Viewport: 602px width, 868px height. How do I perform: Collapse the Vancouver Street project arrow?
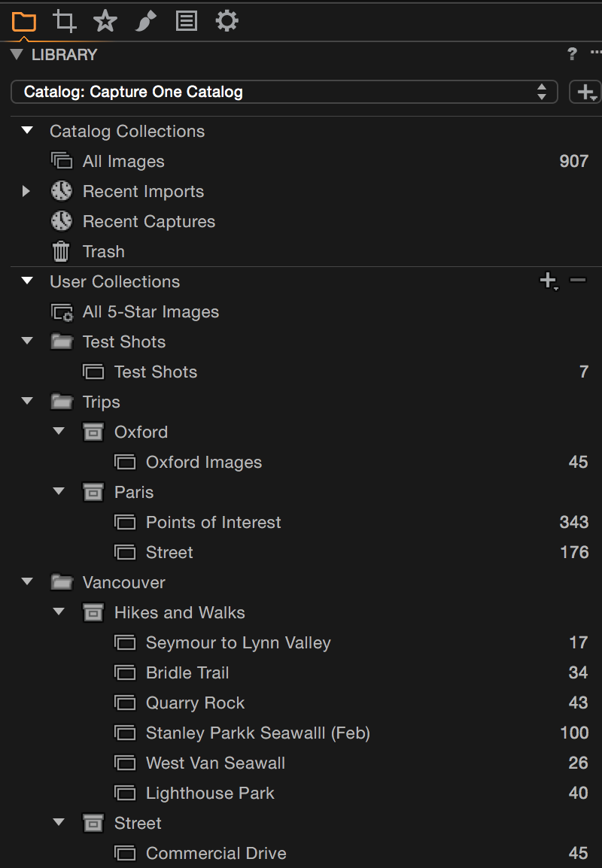[x=59, y=822]
